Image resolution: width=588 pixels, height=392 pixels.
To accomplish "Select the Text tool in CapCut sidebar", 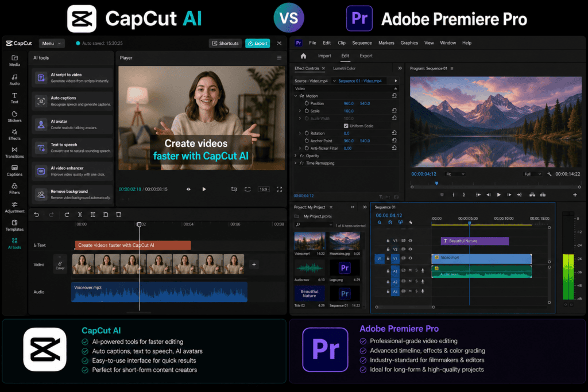I will (14, 98).
